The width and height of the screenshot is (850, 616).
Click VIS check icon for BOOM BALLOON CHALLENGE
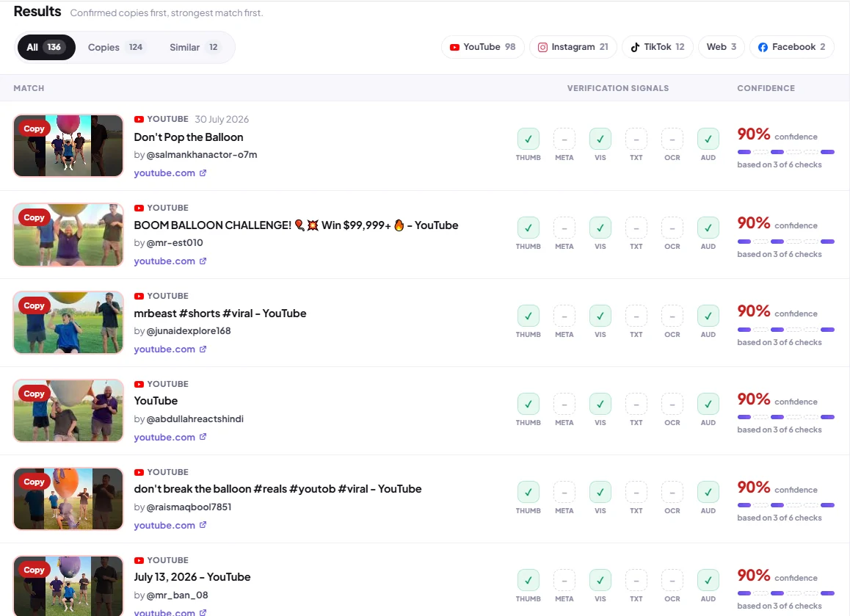click(x=600, y=228)
